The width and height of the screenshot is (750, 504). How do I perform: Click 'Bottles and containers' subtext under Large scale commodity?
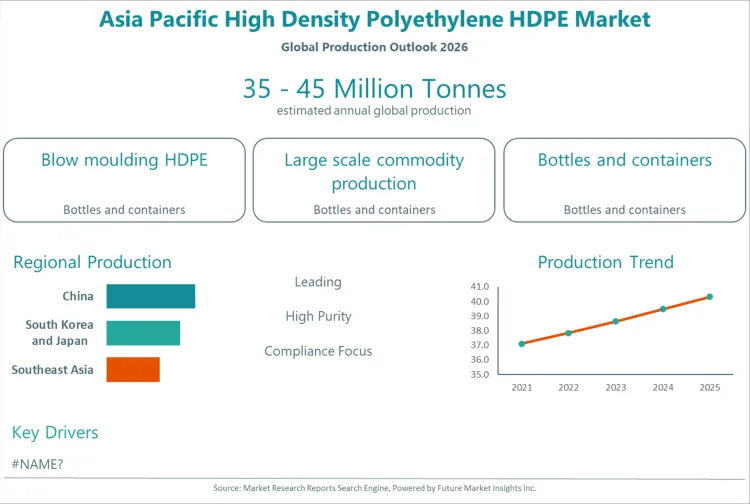click(x=375, y=209)
